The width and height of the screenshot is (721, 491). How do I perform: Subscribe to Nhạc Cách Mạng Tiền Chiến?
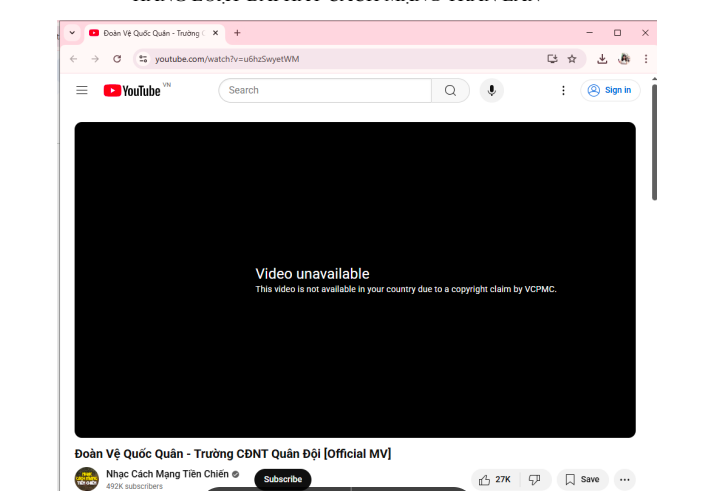pyautogui.click(x=282, y=479)
